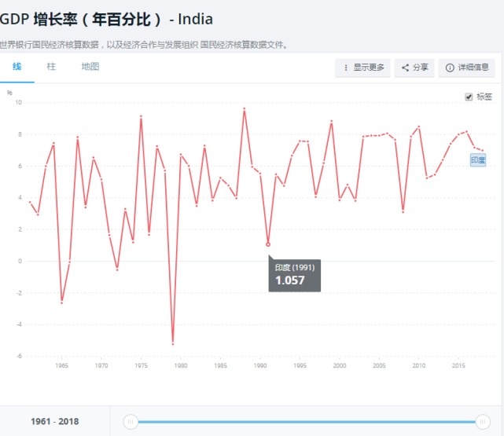Click the 世界银行 data source description
Image resolution: width=504 pixels, height=436 pixels.
tap(143, 45)
